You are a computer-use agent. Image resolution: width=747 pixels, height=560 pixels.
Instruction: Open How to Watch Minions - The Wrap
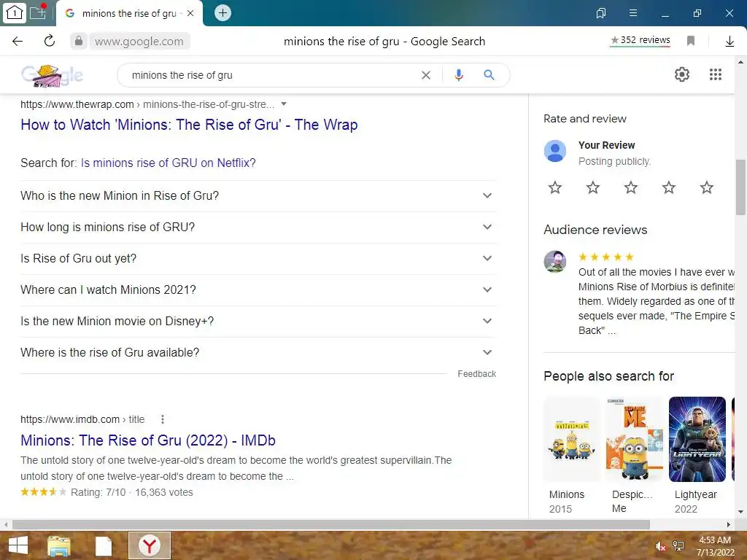189,125
